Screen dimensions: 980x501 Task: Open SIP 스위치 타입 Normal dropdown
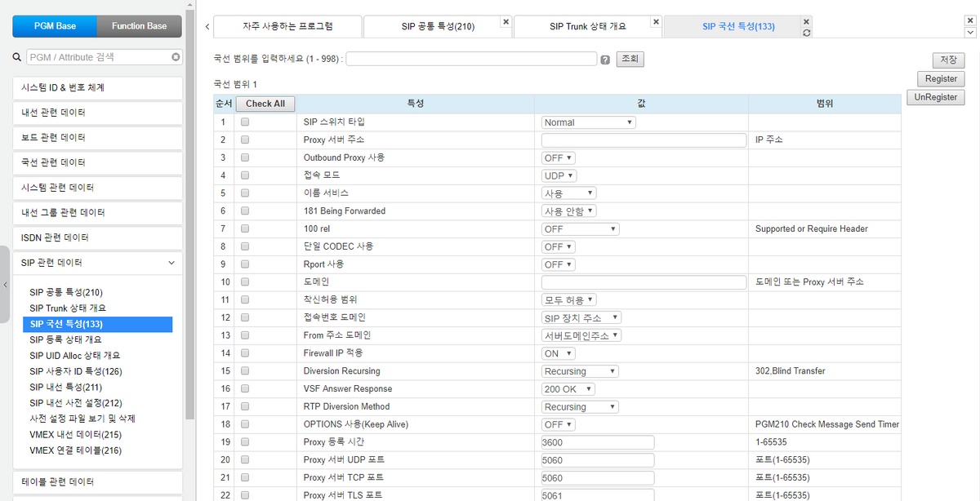click(588, 122)
